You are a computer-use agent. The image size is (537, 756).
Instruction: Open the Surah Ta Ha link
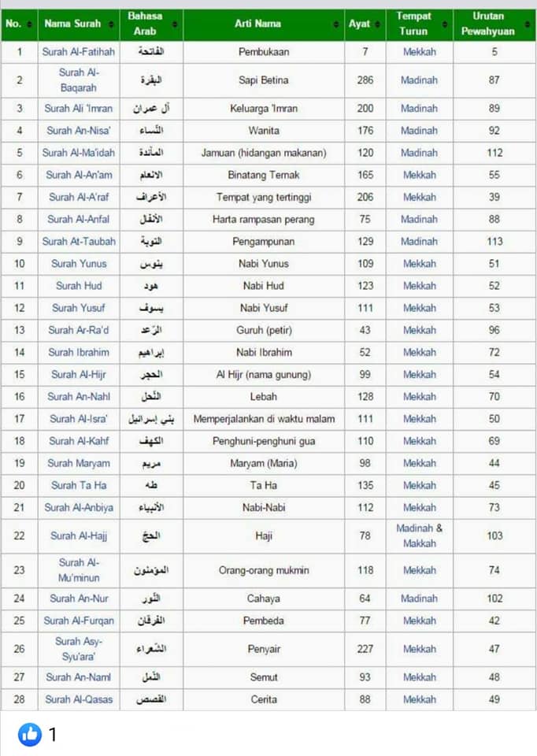click(x=79, y=486)
